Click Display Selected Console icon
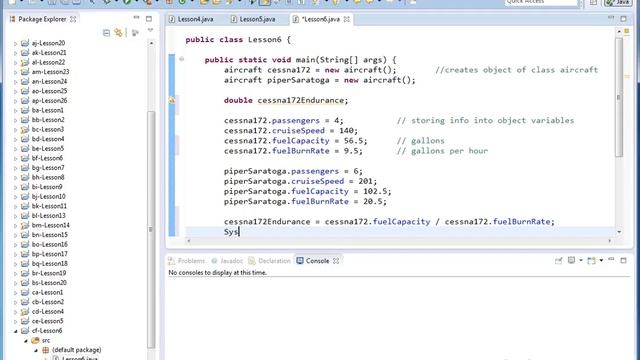This screenshot has width=640, height=360. (571, 260)
